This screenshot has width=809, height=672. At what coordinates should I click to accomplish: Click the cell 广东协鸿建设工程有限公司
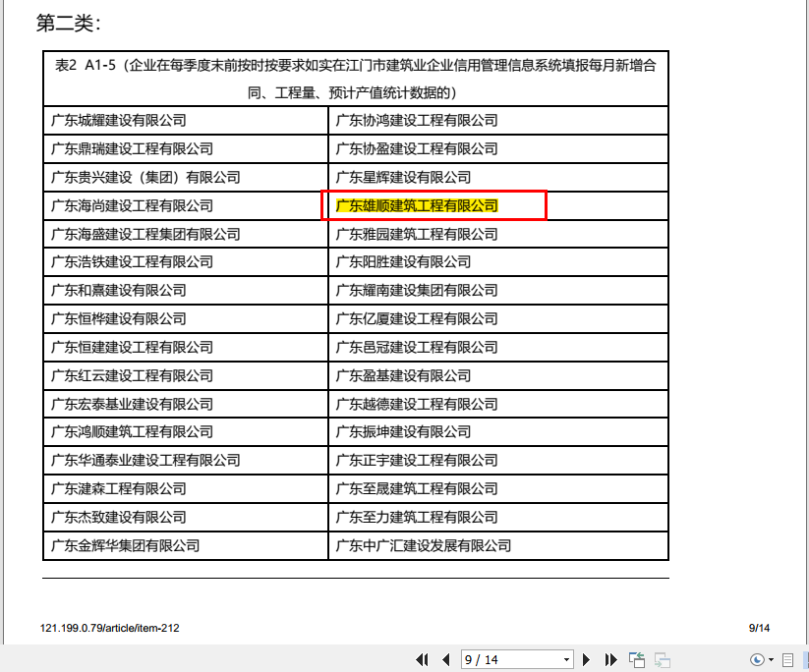point(498,121)
